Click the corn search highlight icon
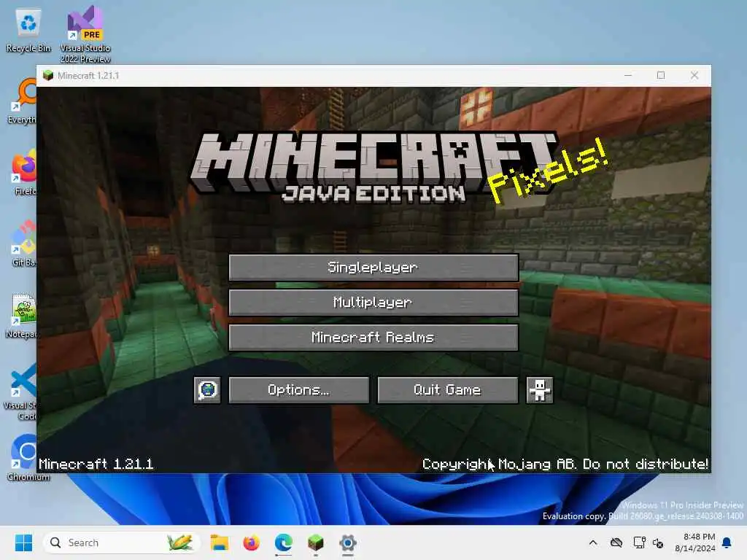 tap(180, 542)
